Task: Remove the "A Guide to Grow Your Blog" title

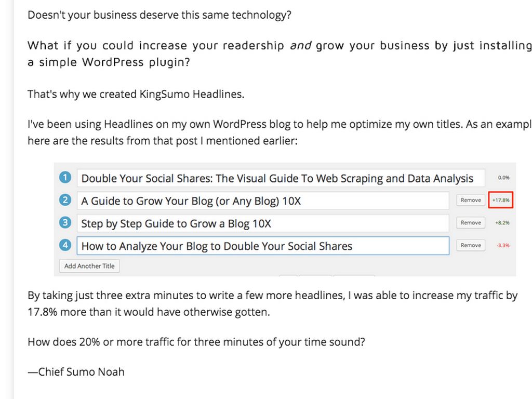Action: coord(471,200)
